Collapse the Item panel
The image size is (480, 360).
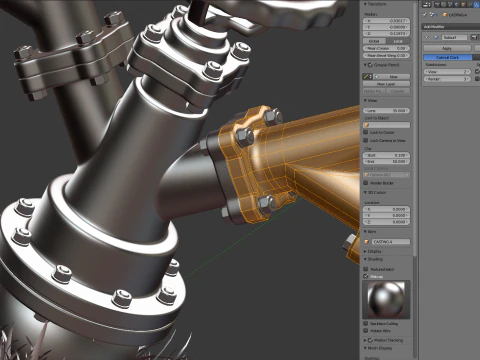[365, 231]
